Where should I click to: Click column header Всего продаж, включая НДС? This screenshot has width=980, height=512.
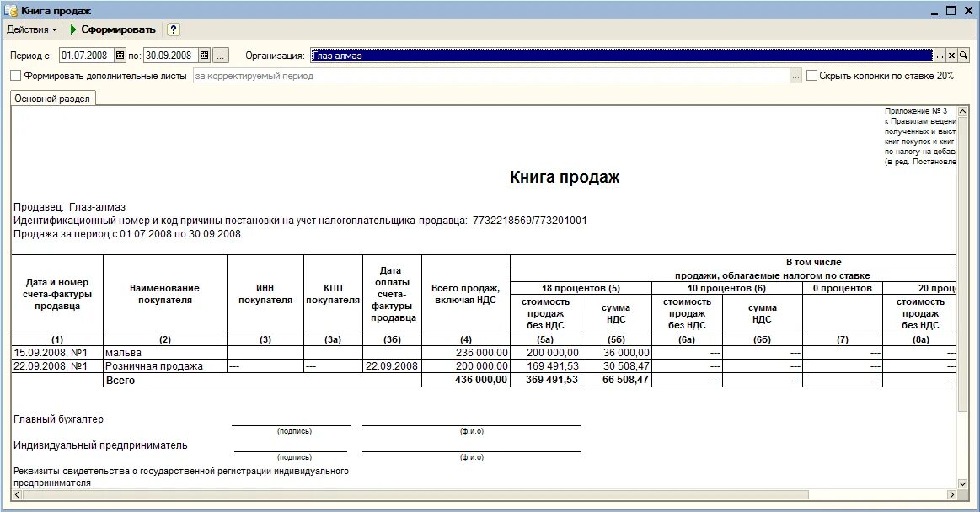(466, 294)
